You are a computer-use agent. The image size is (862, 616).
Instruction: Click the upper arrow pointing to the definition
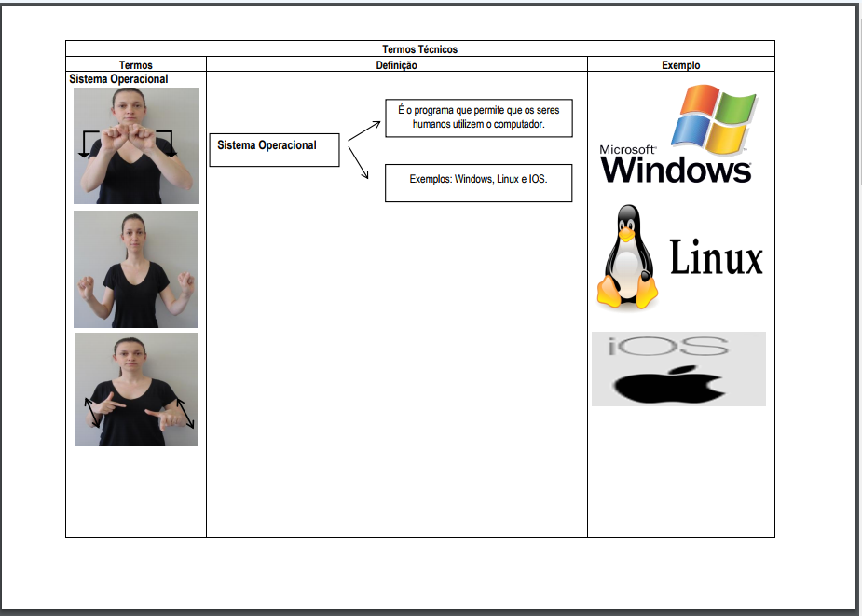click(364, 130)
